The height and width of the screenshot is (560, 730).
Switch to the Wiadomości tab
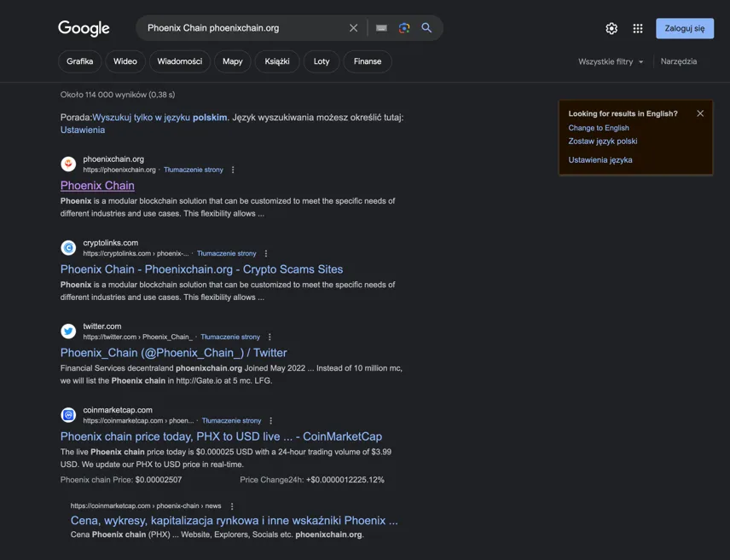(x=180, y=61)
